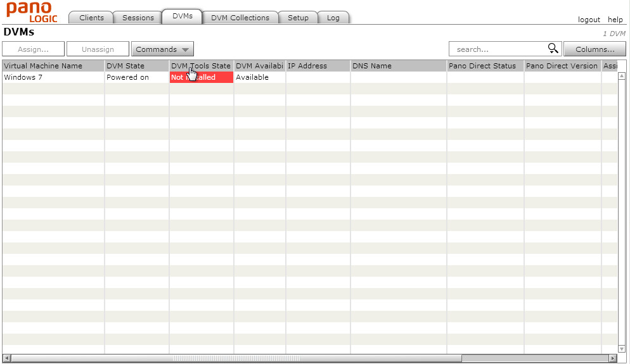Viewport: 630px width, 364px height.
Task: Sort by Pano Direct Version column header
Action: point(563,66)
